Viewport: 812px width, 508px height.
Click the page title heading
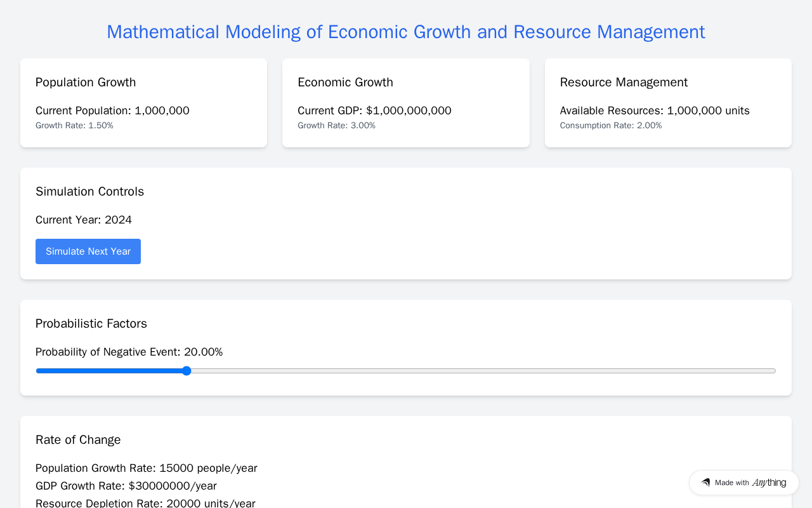click(x=406, y=32)
